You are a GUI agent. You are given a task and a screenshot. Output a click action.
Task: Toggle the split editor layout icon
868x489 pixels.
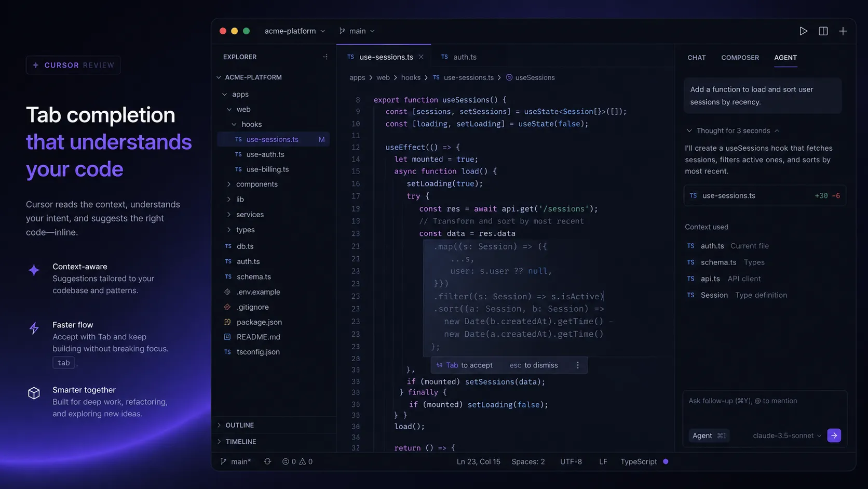point(823,31)
